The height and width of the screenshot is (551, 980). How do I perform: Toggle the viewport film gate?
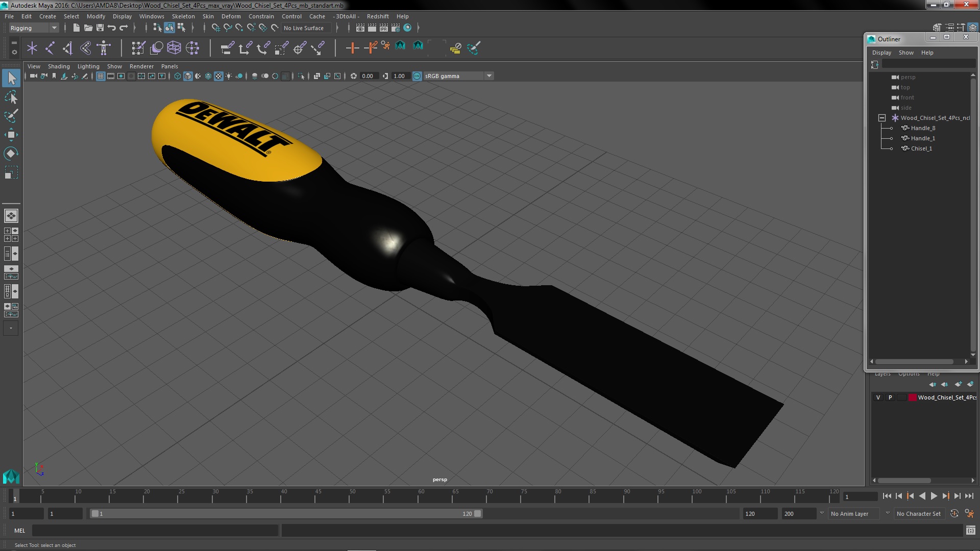point(111,76)
